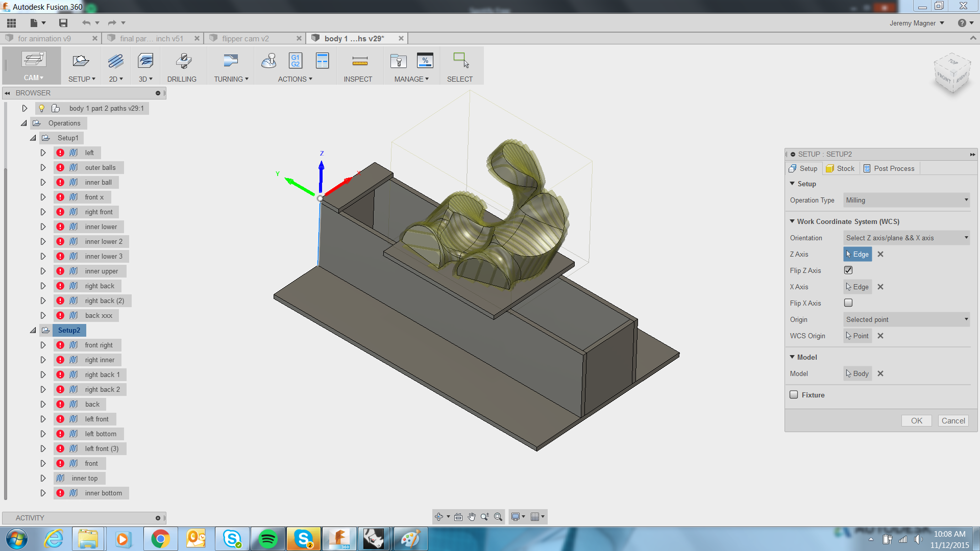
Task: Click the Redo arrow icon
Action: (x=112, y=23)
